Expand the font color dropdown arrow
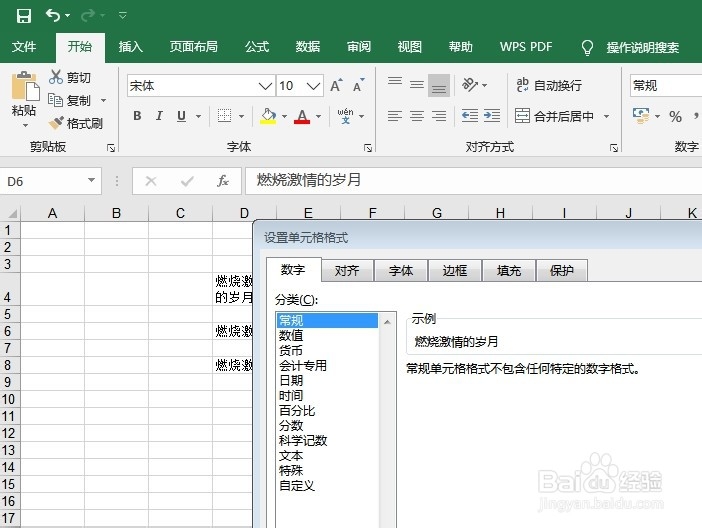This screenshot has width=702, height=528. pos(318,116)
